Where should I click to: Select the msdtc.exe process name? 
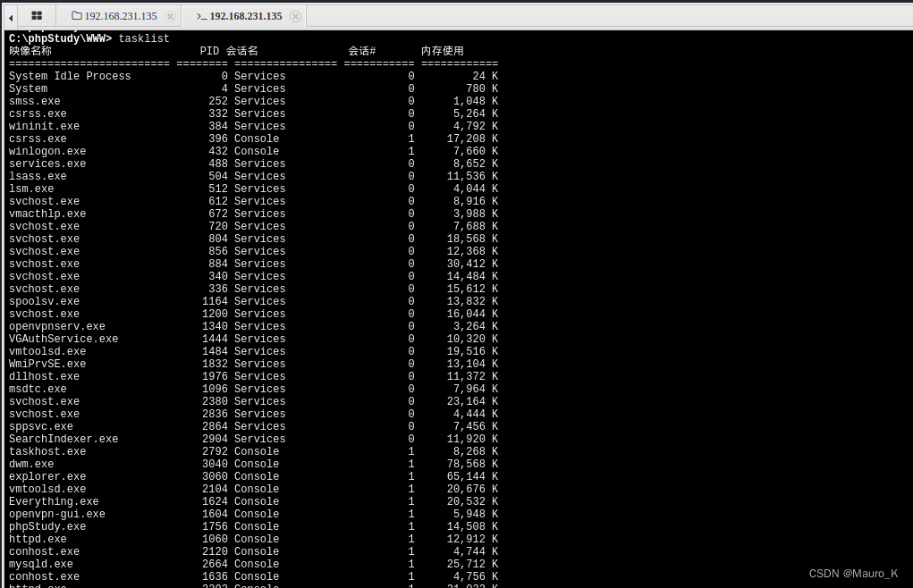pyautogui.click(x=38, y=389)
